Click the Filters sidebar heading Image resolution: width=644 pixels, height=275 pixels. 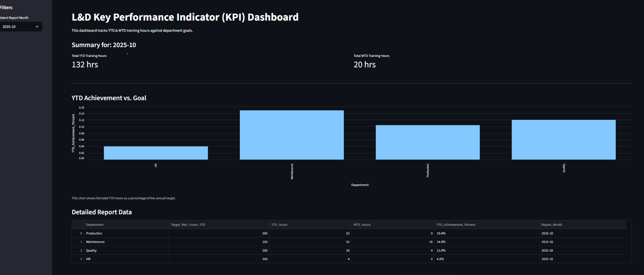(x=6, y=7)
